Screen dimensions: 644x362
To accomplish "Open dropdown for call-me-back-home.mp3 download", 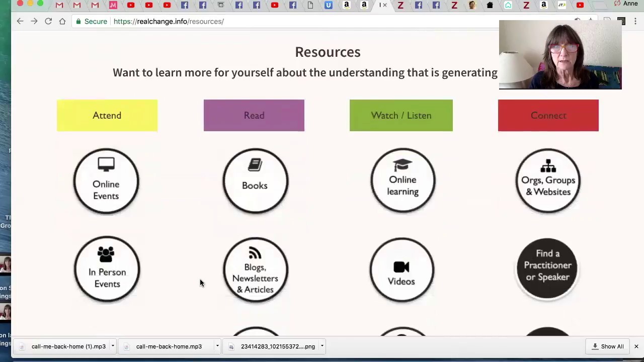I will click(217, 346).
